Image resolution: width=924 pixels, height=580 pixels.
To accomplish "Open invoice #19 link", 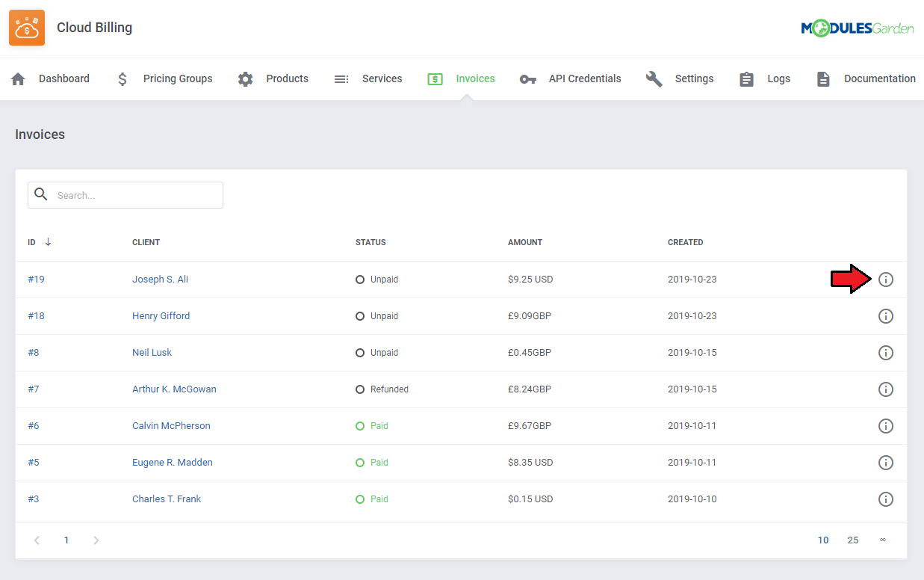I will tap(36, 280).
